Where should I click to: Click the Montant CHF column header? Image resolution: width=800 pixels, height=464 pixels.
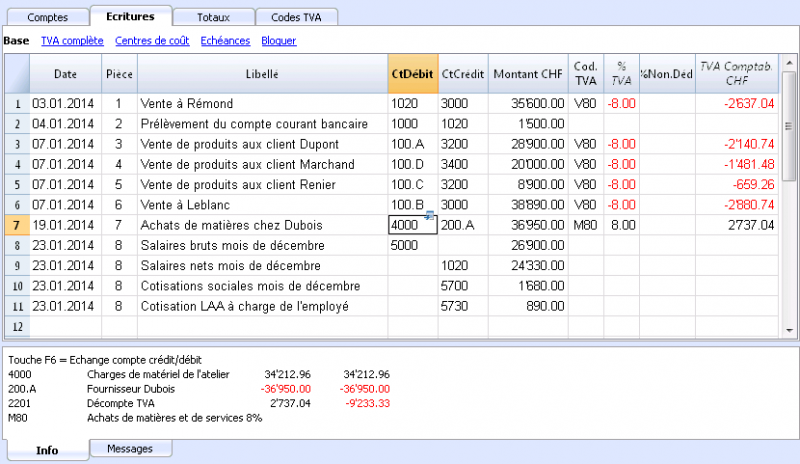[528, 74]
